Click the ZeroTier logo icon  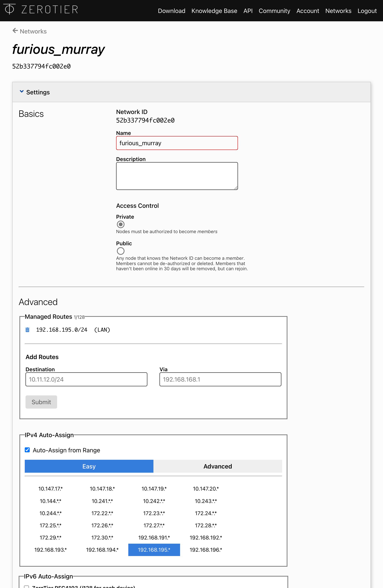point(9,9)
